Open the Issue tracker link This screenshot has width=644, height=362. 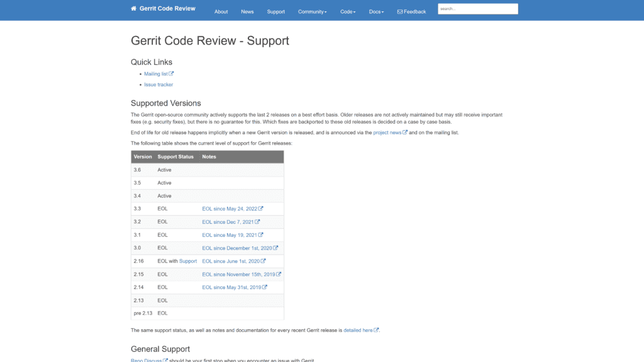coord(158,85)
